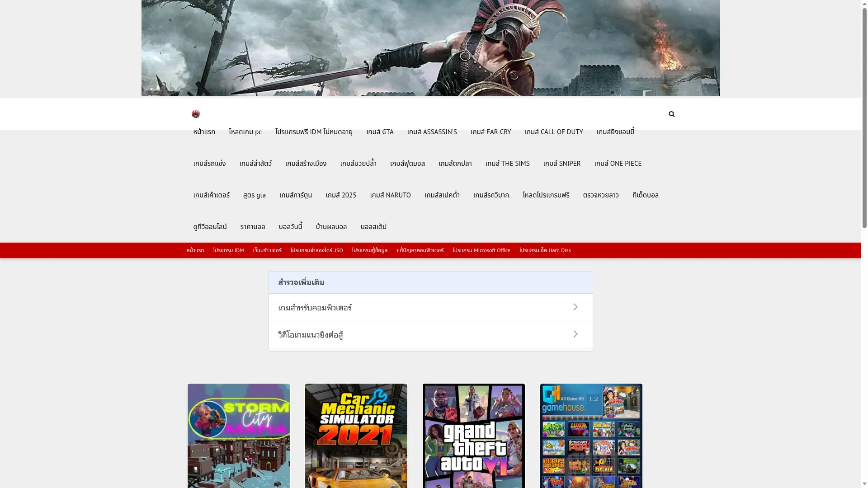Screen dimensions: 868x488
Task: Open เกมสำหรับคอมพิวเตอร์ suggestion row
Action: pos(430,308)
